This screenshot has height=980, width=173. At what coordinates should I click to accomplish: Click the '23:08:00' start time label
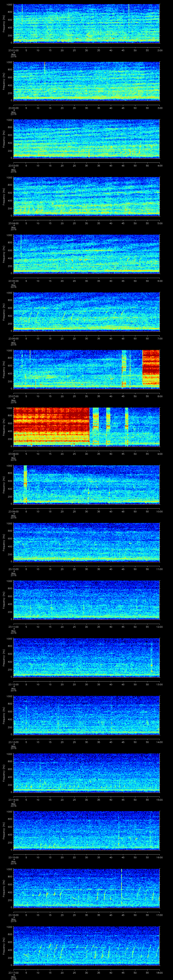point(14,454)
